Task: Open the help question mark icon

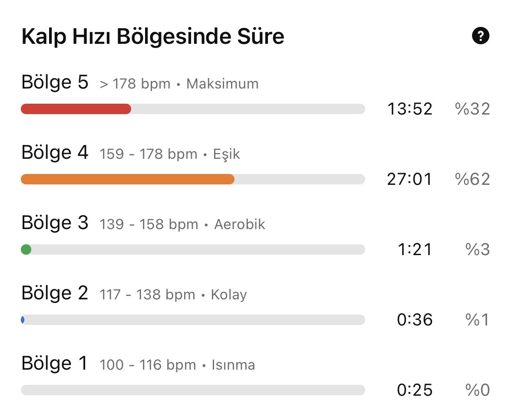Action: point(480,36)
